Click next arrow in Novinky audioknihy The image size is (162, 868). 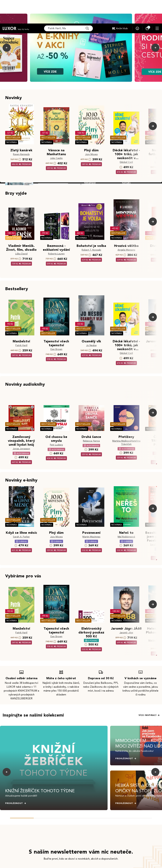tap(153, 412)
